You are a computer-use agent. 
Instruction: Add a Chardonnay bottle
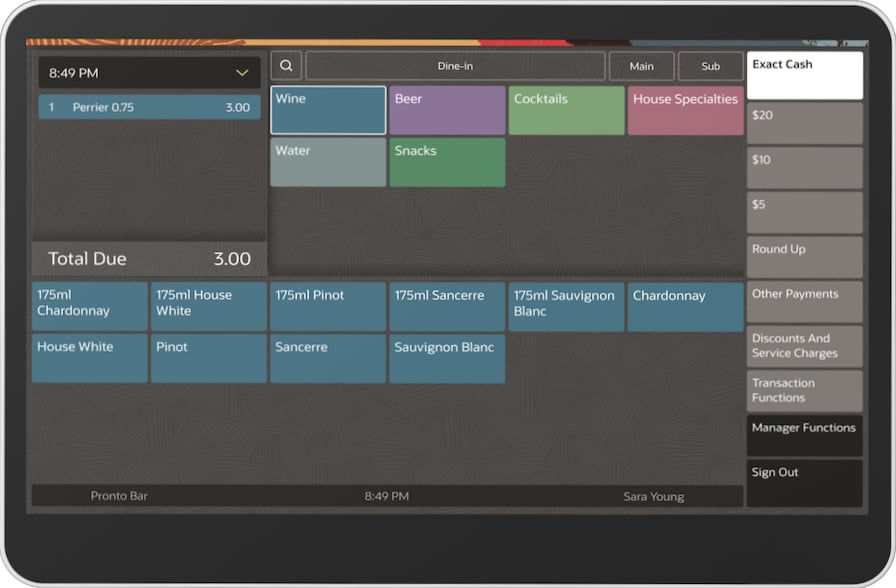click(x=686, y=307)
